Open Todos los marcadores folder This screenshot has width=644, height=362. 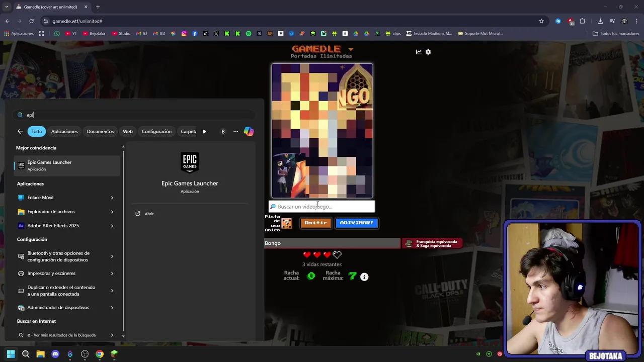pos(616,34)
